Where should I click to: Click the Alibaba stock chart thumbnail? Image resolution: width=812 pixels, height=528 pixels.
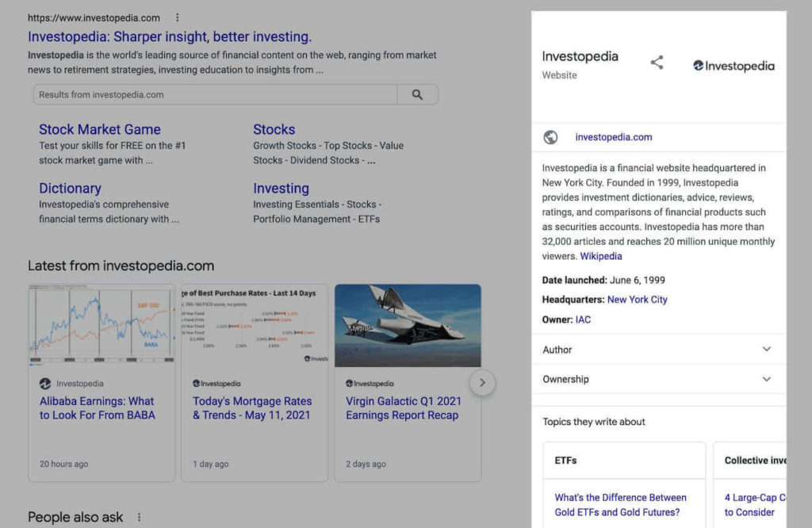[x=101, y=325]
